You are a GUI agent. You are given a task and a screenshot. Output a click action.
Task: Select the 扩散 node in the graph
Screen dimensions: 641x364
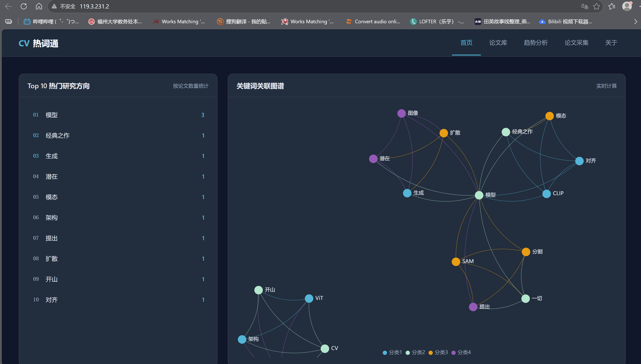(444, 133)
